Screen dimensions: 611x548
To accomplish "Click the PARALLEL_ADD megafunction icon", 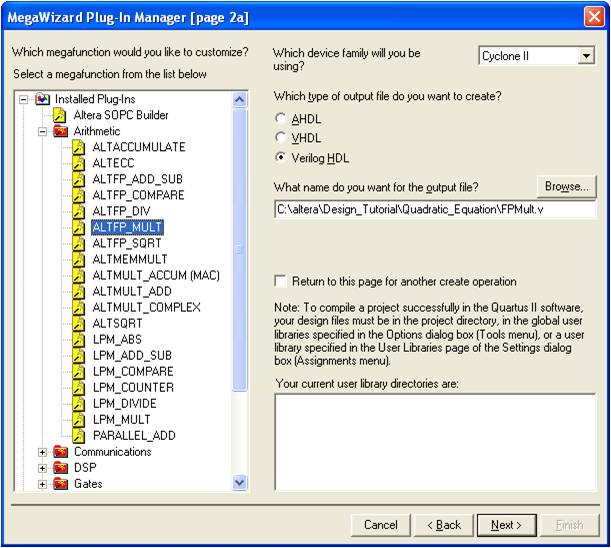I will (x=78, y=435).
